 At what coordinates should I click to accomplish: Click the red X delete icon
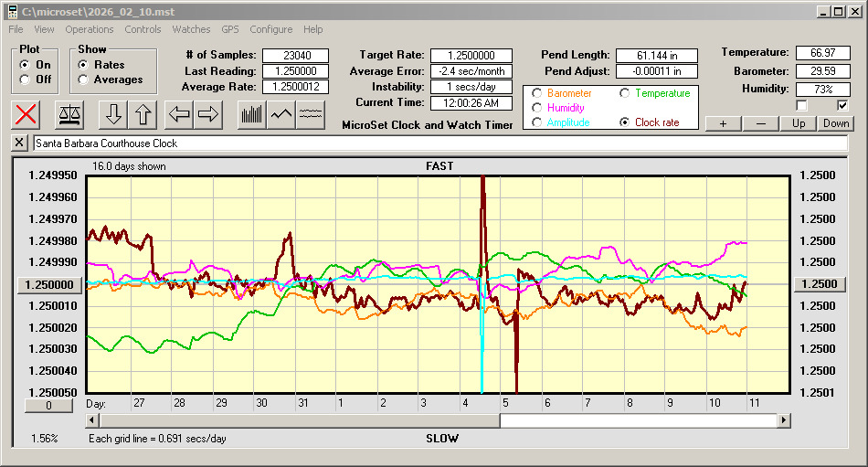[x=26, y=114]
